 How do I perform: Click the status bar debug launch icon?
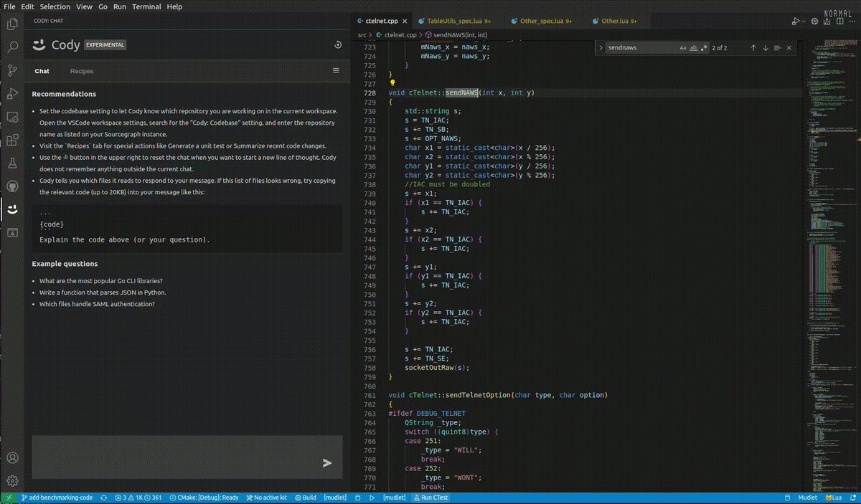pos(357,498)
